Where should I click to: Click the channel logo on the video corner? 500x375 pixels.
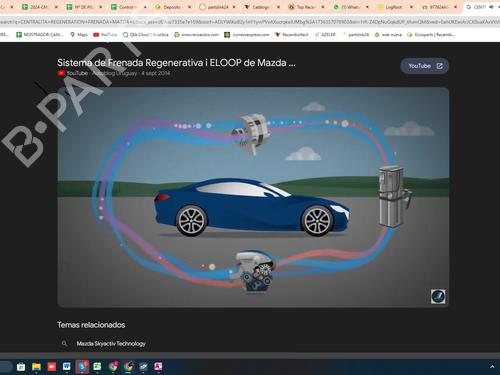pyautogui.click(x=438, y=296)
